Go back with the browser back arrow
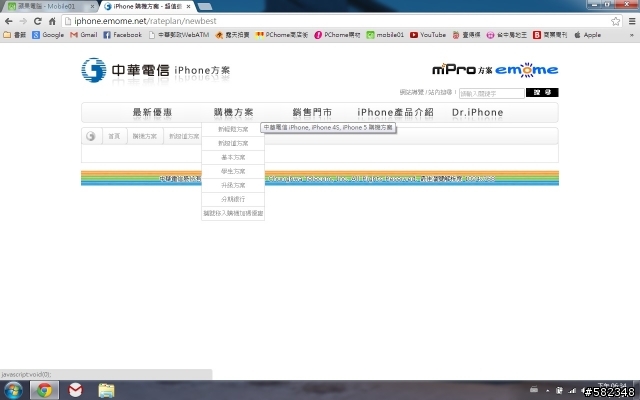 pyautogui.click(x=9, y=21)
